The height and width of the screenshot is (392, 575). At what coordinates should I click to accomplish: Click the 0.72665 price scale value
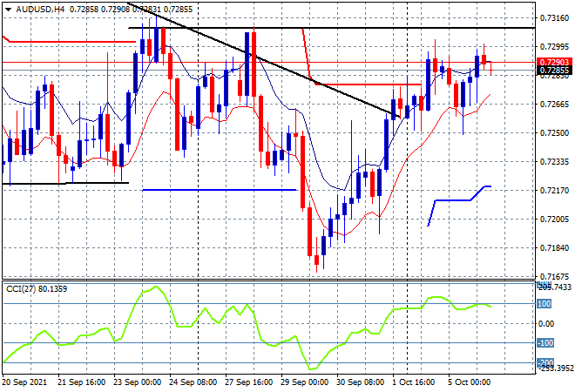554,105
